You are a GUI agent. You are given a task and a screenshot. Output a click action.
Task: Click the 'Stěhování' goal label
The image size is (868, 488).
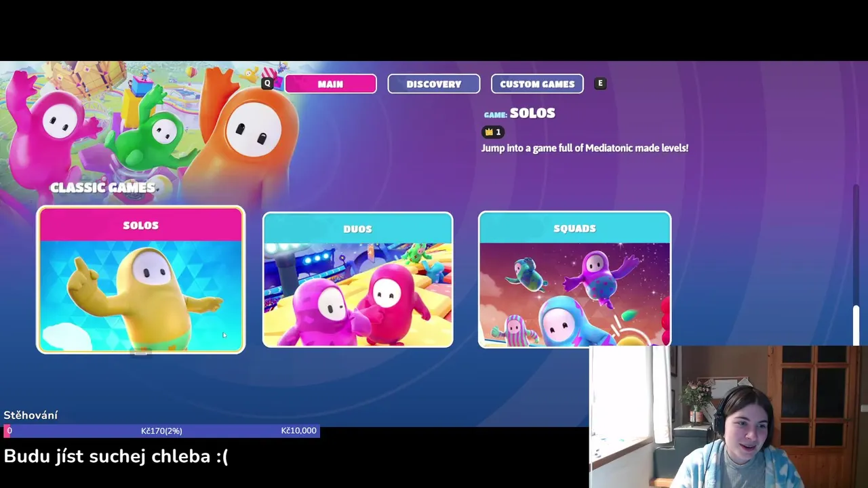click(x=31, y=415)
